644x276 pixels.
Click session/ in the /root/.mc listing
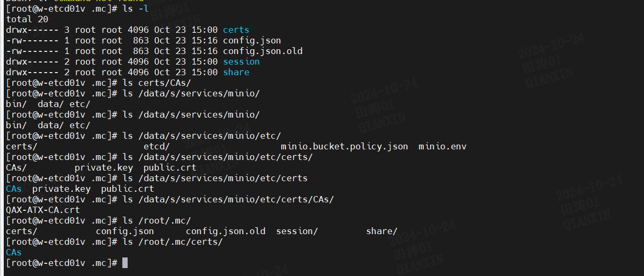click(x=297, y=231)
